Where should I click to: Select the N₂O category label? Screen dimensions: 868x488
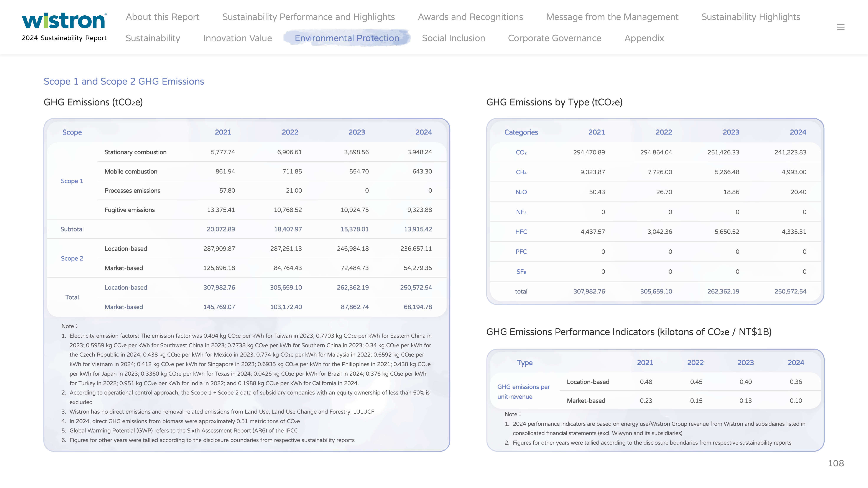click(x=521, y=192)
